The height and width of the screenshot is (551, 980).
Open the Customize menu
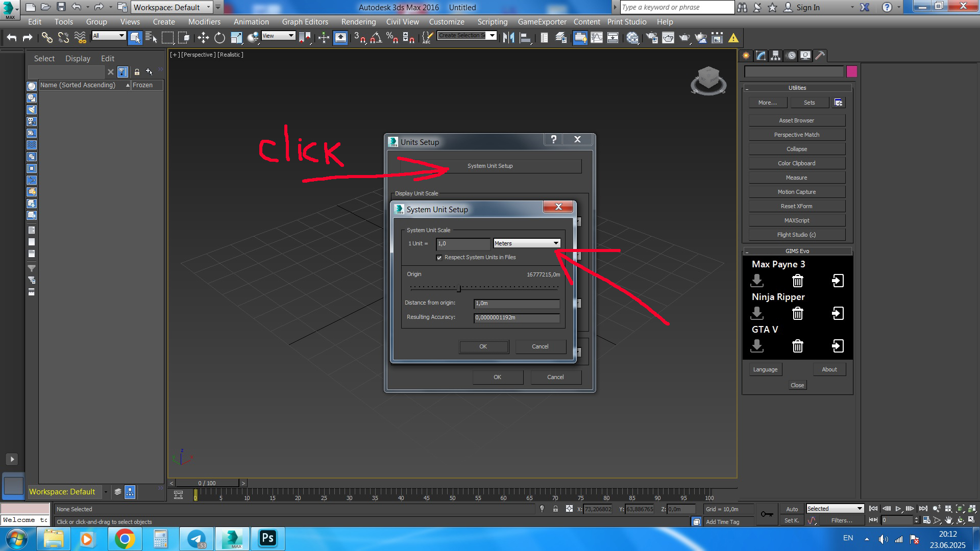(x=446, y=22)
